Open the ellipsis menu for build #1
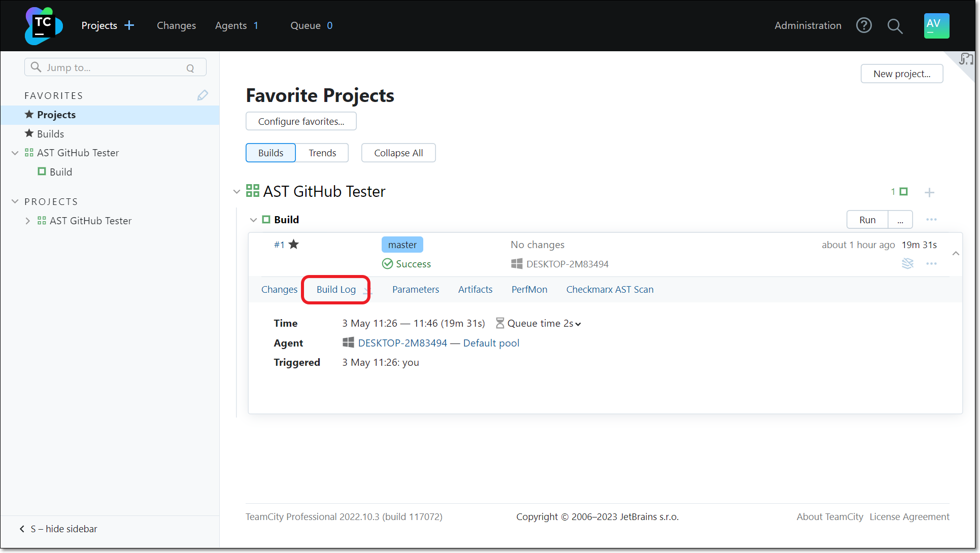980x553 pixels. click(x=931, y=263)
